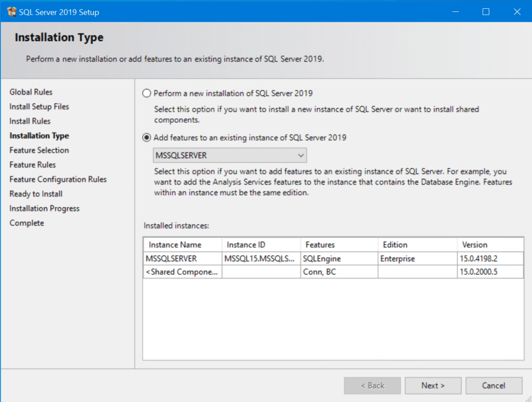Click the 'Conn, BC' features cell
532x402 pixels.
[339, 272]
